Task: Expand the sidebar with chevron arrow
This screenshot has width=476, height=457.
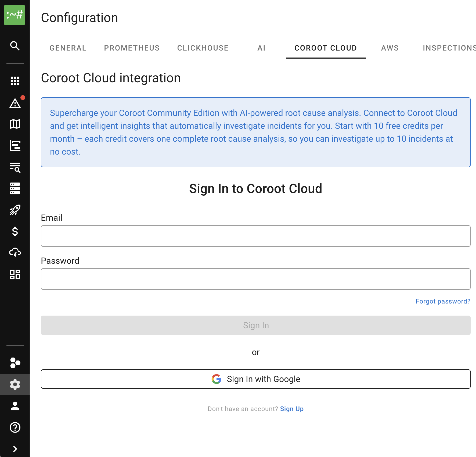Action: point(15,449)
